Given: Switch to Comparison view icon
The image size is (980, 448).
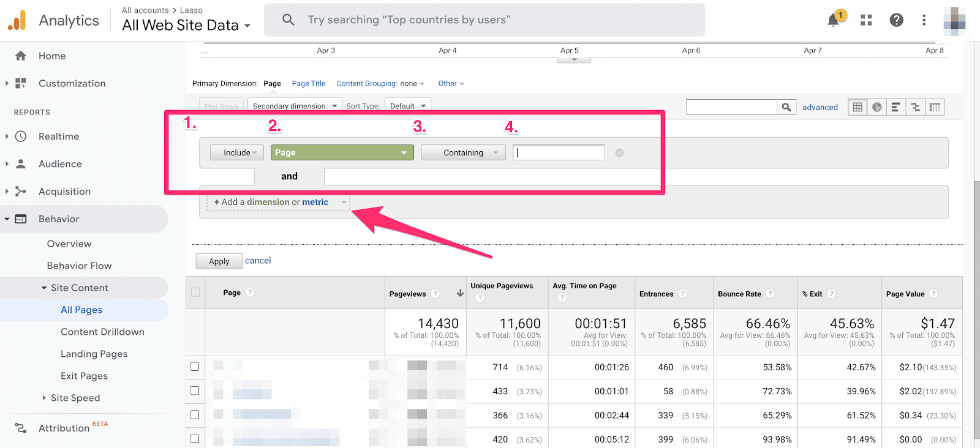Looking at the screenshot, I should (915, 107).
